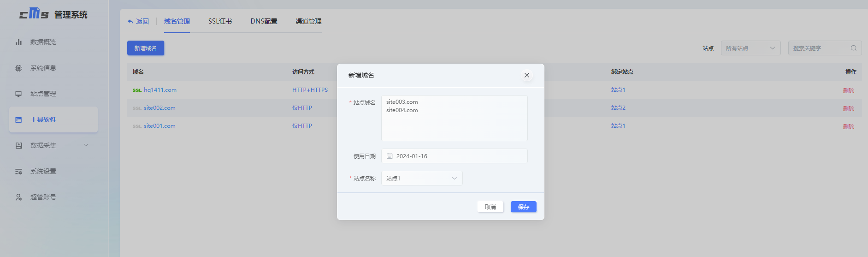
Task: Open the DNS配置 tab
Action: (x=264, y=21)
